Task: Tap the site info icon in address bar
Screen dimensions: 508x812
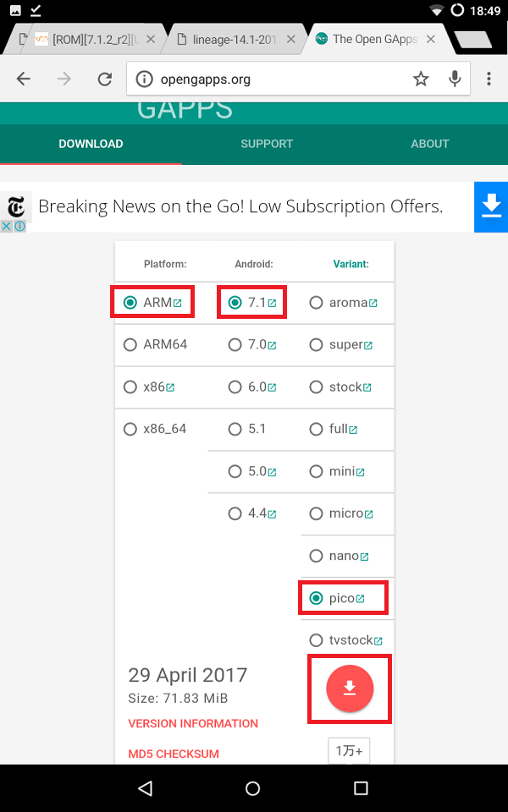Action: [x=144, y=80]
